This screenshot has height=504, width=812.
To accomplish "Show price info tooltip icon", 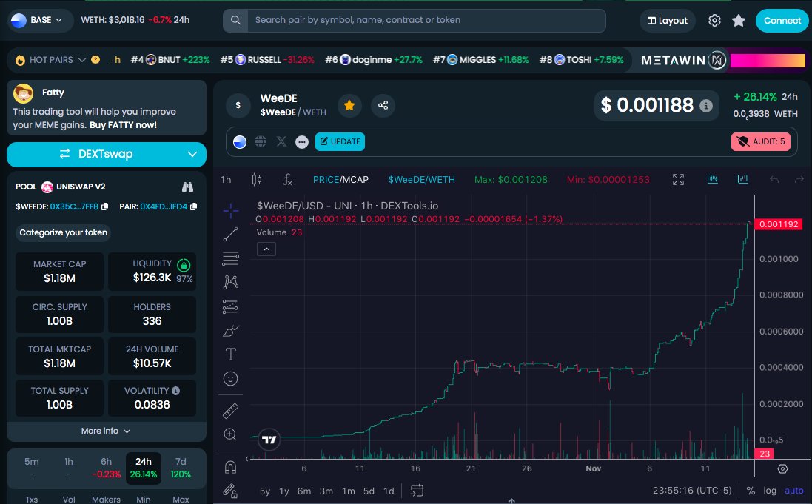I will point(706,106).
